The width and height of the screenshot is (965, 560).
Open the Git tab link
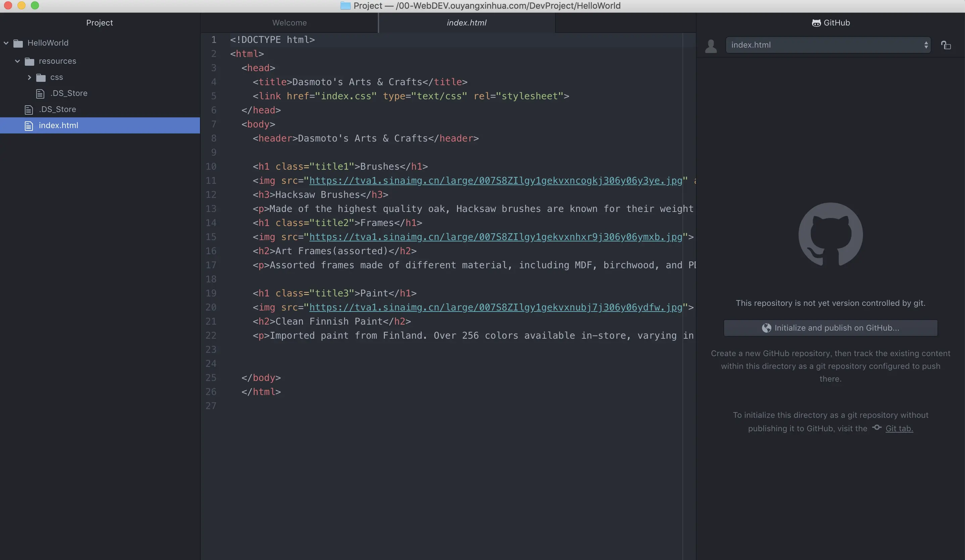[899, 428]
